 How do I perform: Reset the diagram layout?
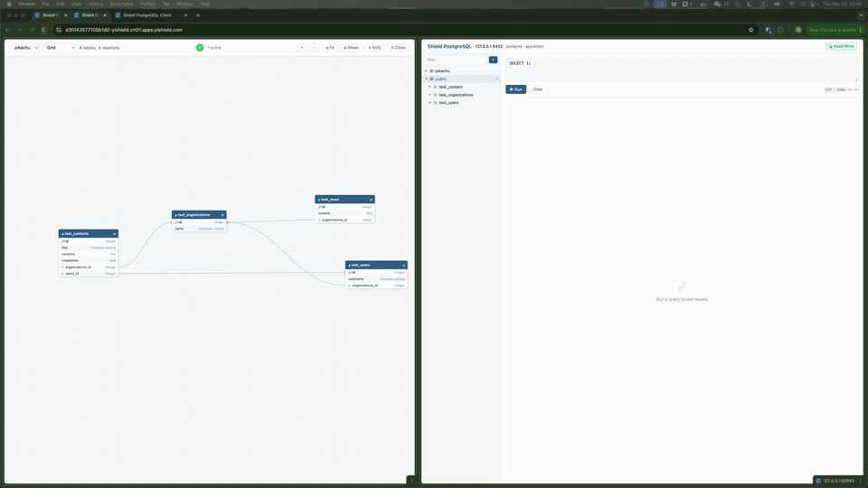(351, 48)
